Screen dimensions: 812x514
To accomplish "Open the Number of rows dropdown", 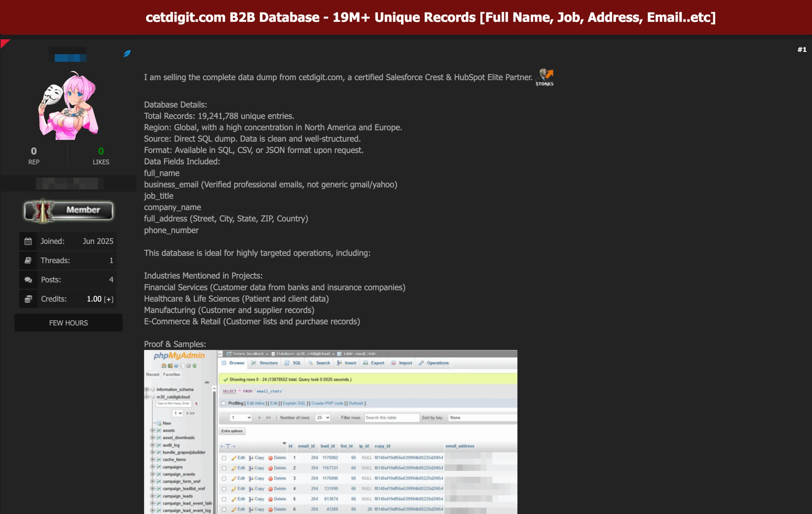I will point(322,418).
